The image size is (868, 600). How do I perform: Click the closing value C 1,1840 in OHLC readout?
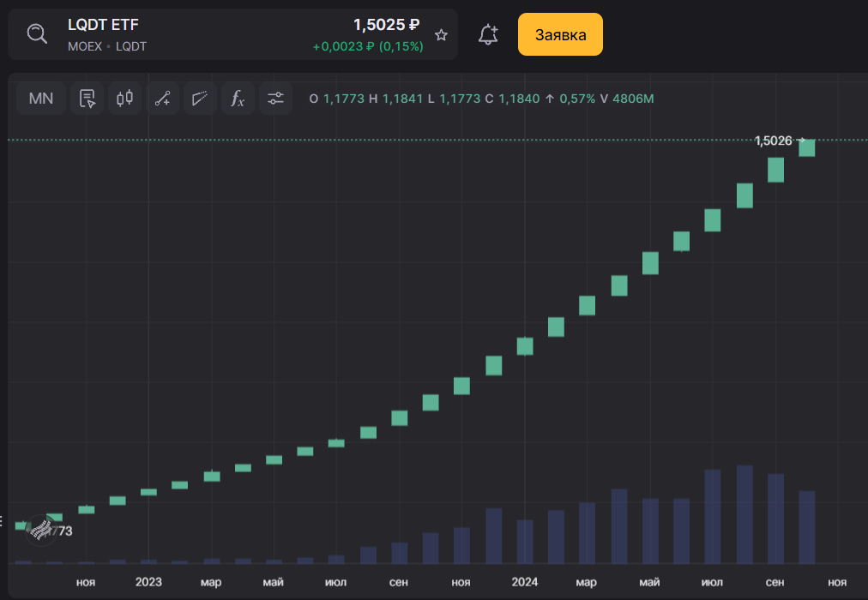tap(512, 99)
